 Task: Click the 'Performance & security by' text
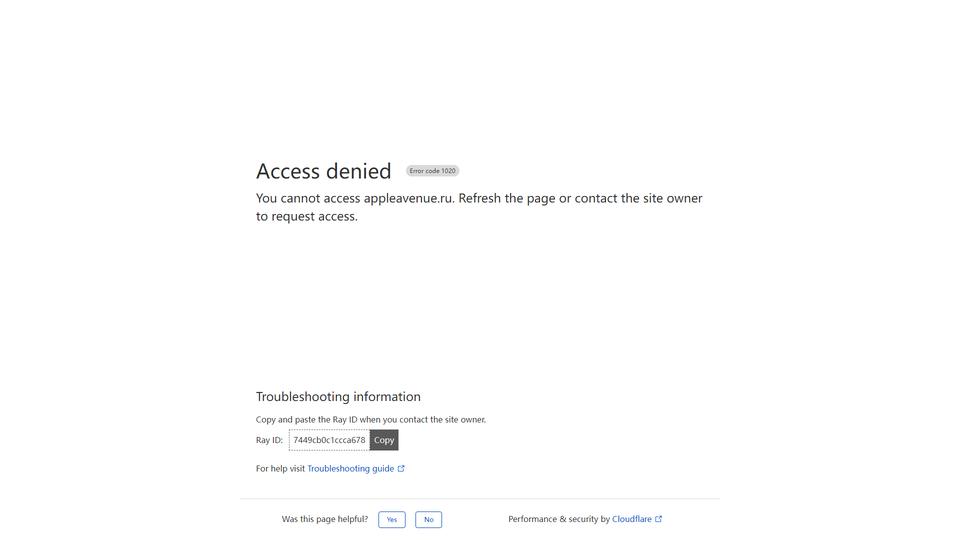559,519
